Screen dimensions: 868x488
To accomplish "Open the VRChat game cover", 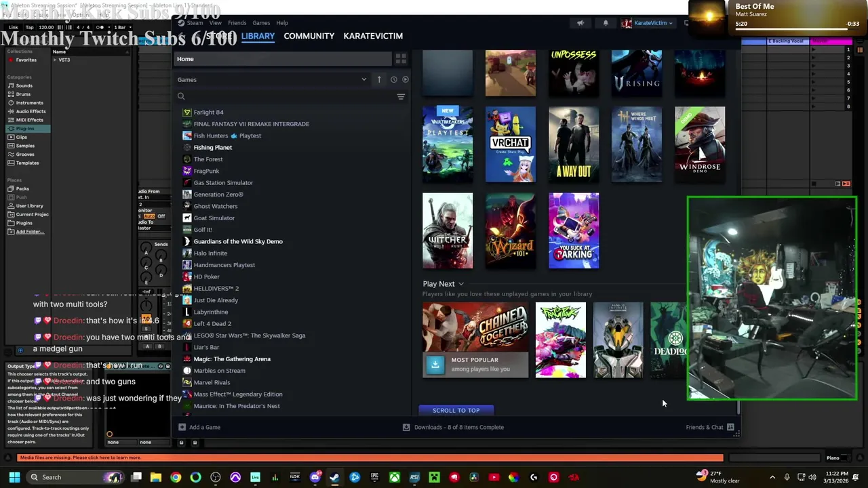I will coord(511,144).
